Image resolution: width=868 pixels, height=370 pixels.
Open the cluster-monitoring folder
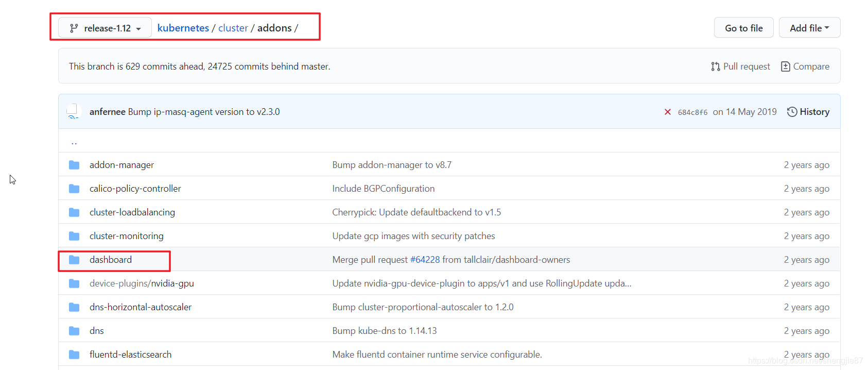pos(127,236)
